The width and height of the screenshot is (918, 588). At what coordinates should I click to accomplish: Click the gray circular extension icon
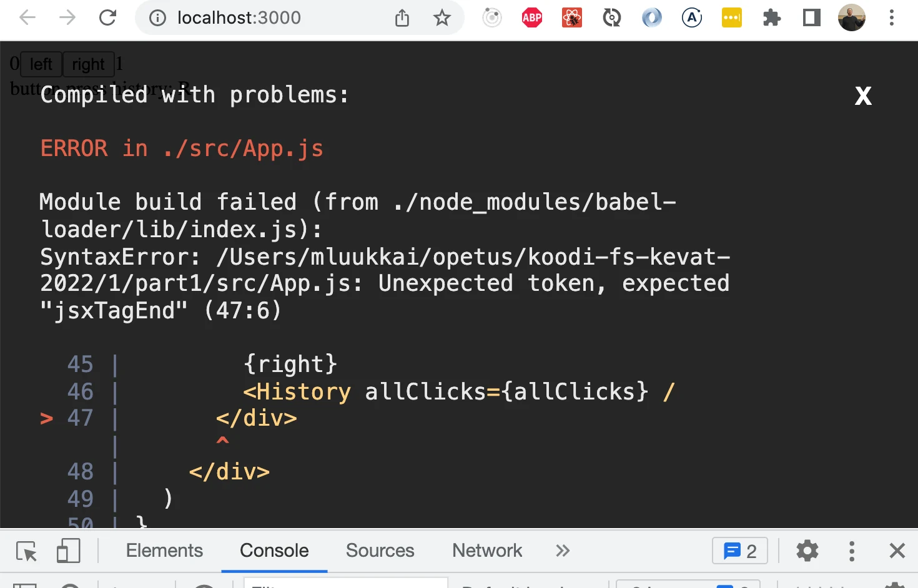coord(492,18)
